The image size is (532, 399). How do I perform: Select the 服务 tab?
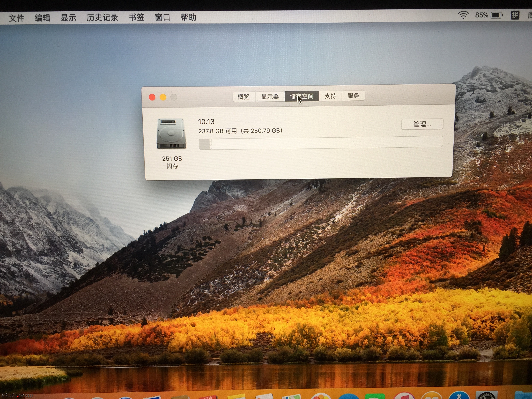coord(353,96)
